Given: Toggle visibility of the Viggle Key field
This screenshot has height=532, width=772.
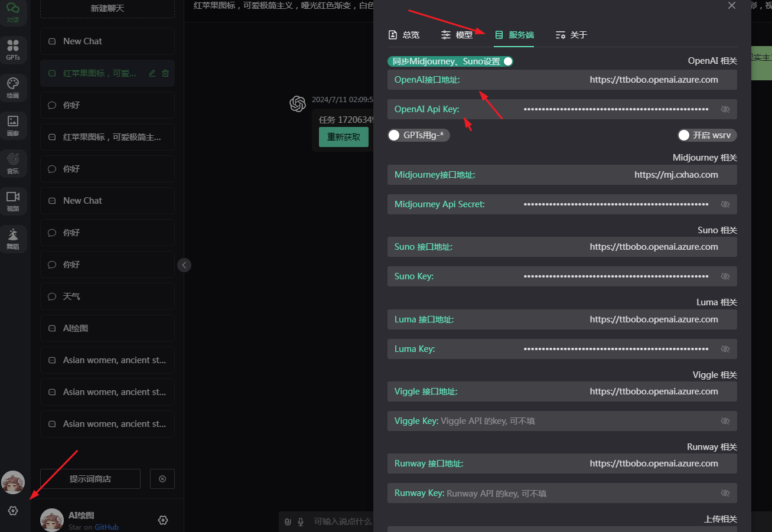Looking at the screenshot, I should coord(725,421).
